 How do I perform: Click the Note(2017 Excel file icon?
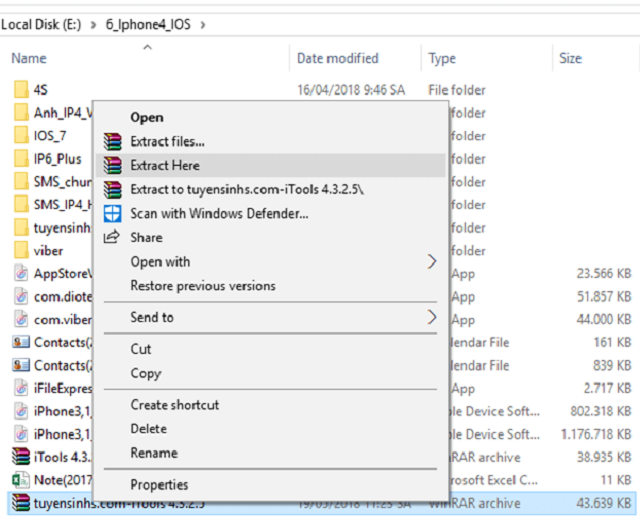click(21, 480)
